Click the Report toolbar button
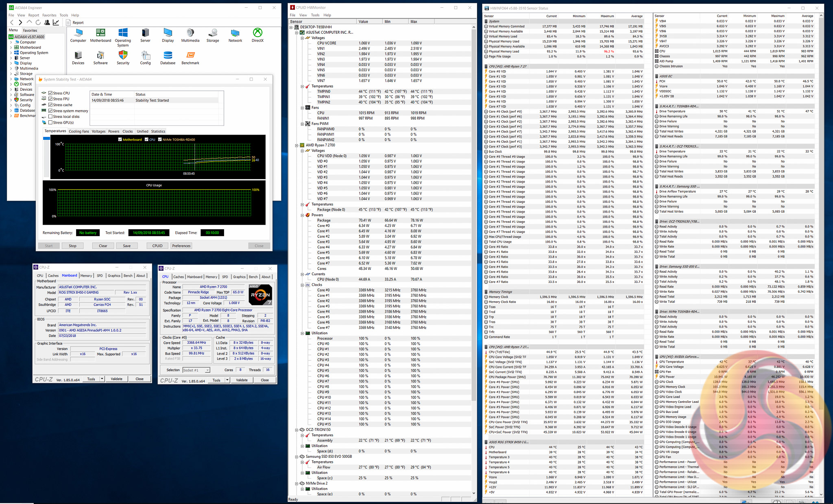The image size is (833, 504). tap(74, 22)
